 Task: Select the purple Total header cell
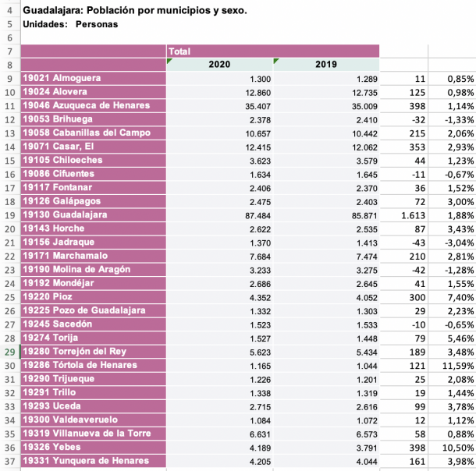tap(273, 51)
